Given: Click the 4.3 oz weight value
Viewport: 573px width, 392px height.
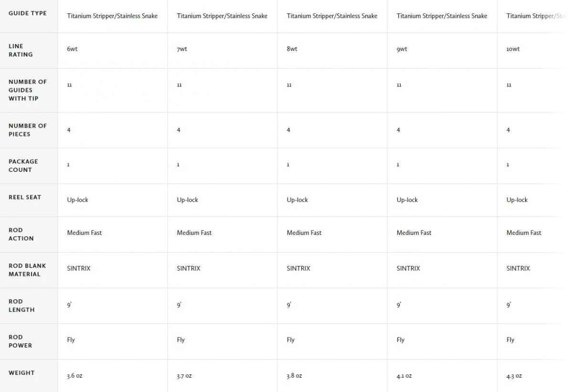Looking at the screenshot, I should 514,376.
